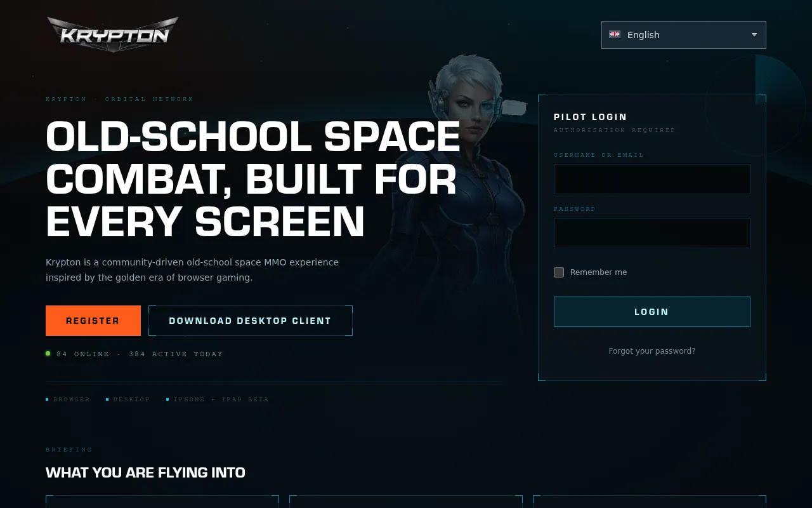This screenshot has width=812, height=508.
Task: Enable the Remember me checkbox
Action: [559, 272]
